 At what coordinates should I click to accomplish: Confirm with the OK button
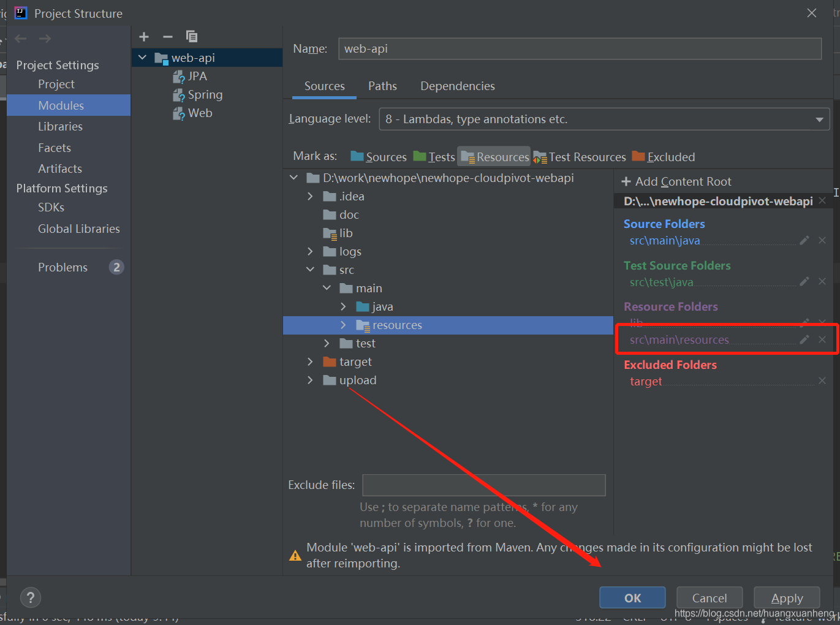point(632,598)
